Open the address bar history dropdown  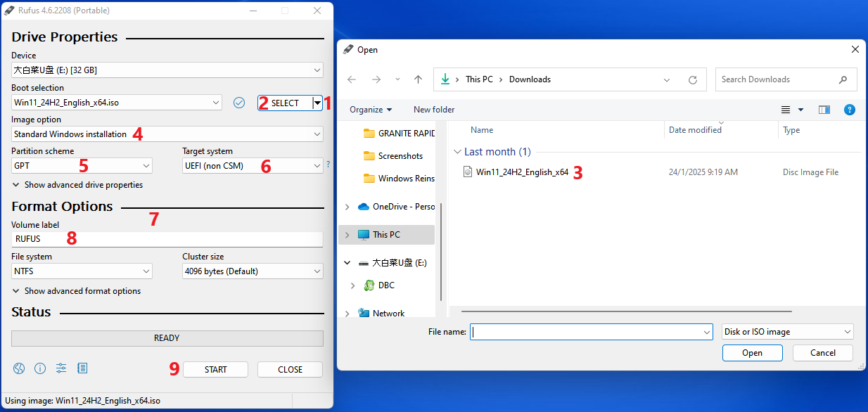[667, 79]
